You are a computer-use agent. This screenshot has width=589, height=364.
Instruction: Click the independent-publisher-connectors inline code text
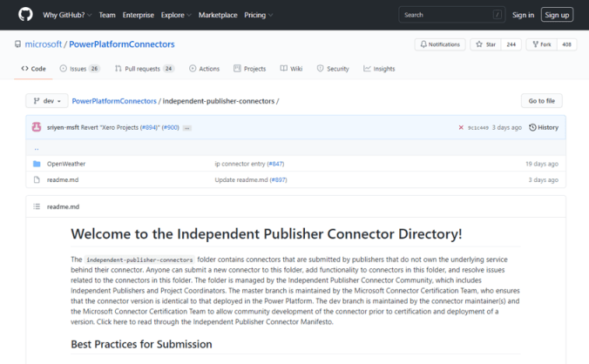click(139, 260)
